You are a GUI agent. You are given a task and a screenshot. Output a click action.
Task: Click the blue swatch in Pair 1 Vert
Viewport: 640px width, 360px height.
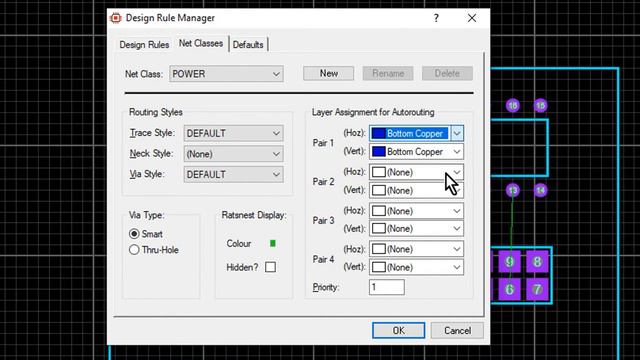[379, 151]
